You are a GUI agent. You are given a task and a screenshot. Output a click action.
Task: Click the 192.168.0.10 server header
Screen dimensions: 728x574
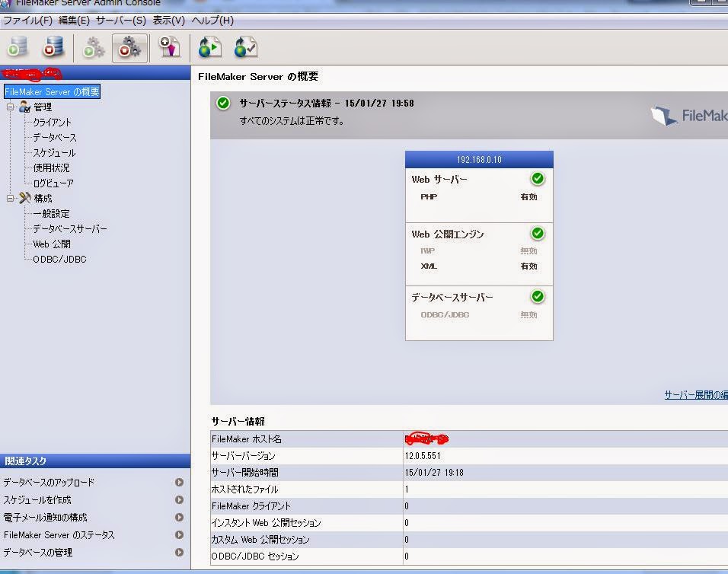[479, 160]
